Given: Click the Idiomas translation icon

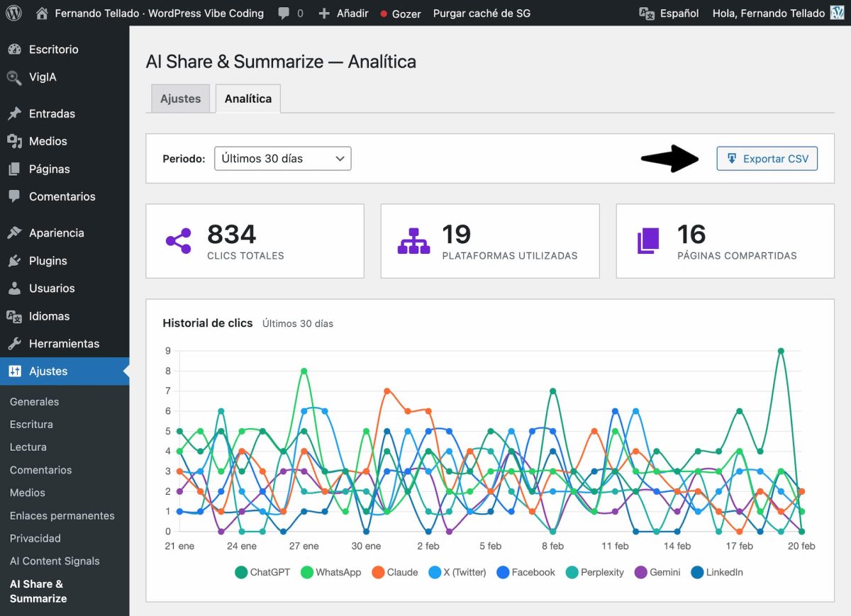Looking at the screenshot, I should tap(14, 316).
